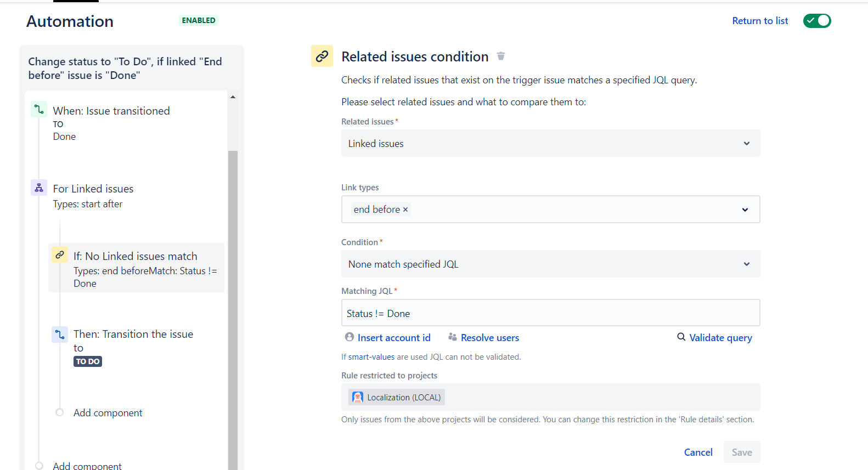The width and height of the screenshot is (868, 470).
Task: Click the For Linked issues branch icon
Action: 39,188
